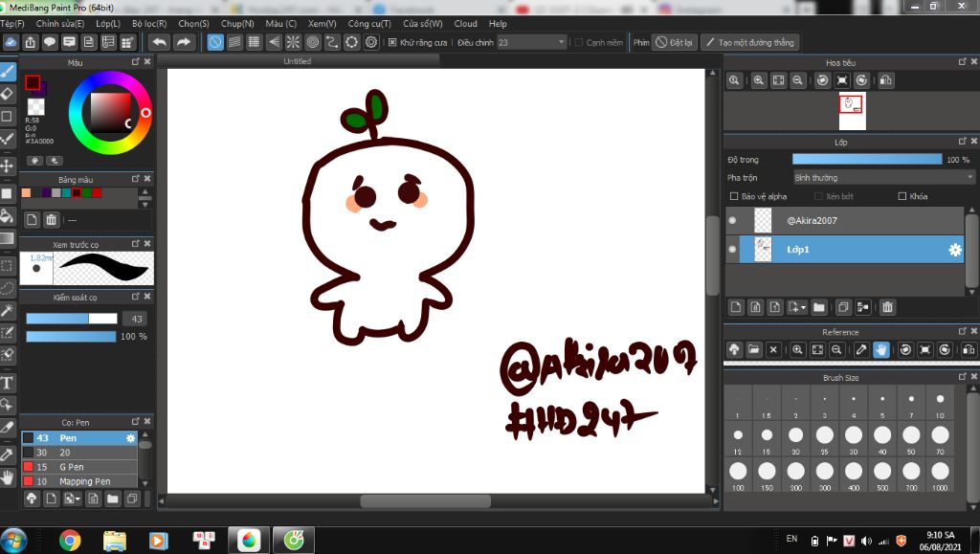Click the Độ trong opacity slider
Viewport: 980px width, 554px height.
coord(866,160)
